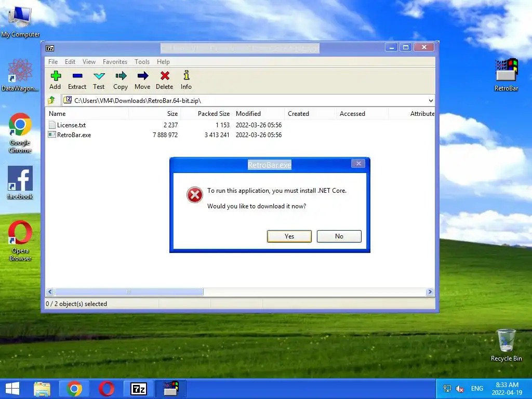Switch to RetroBar taskbar button
Image resolution: width=532 pixels, height=399 pixels.
point(170,389)
